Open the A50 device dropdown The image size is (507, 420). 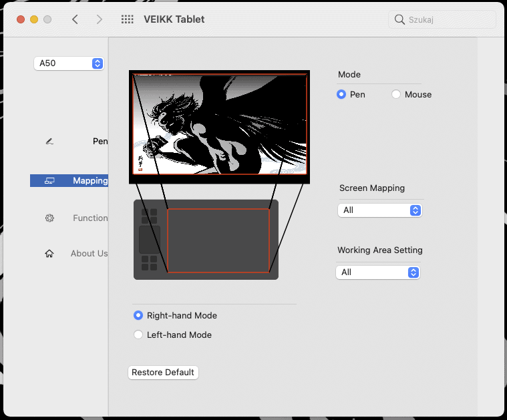69,63
